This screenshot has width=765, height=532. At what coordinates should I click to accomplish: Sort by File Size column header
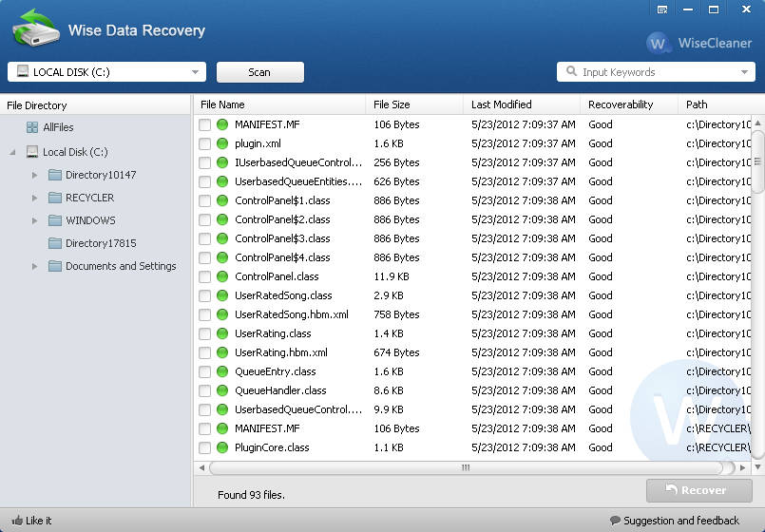click(x=392, y=104)
